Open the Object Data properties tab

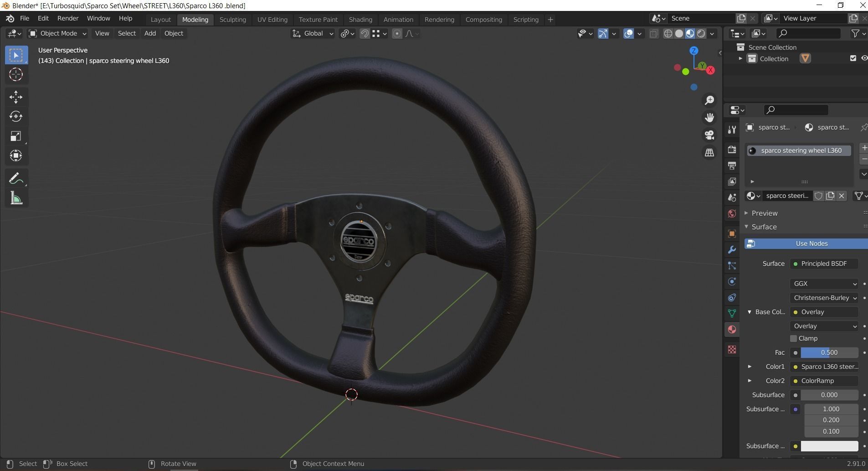coord(732,313)
